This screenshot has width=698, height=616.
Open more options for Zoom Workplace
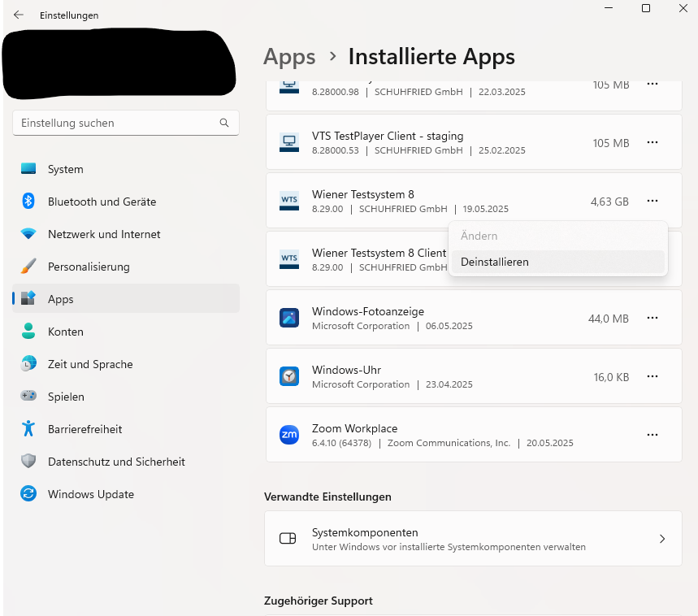point(652,435)
